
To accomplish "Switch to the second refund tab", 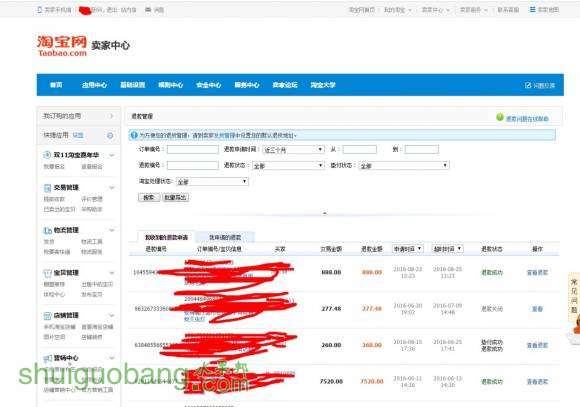I will 225,237.
